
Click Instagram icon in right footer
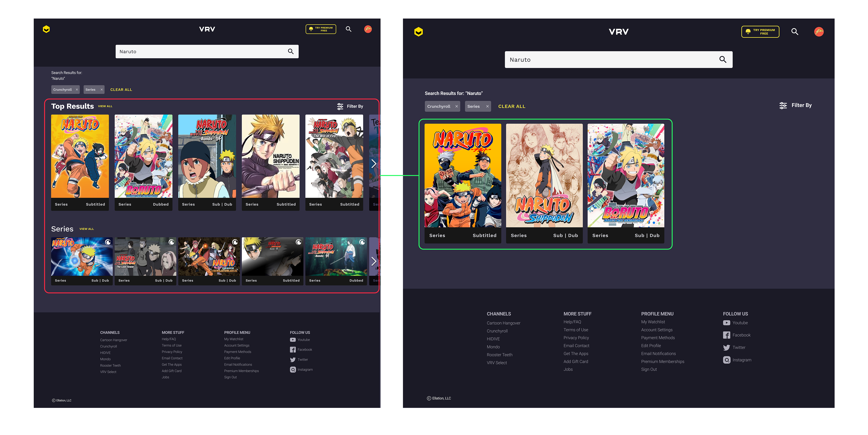tap(726, 360)
